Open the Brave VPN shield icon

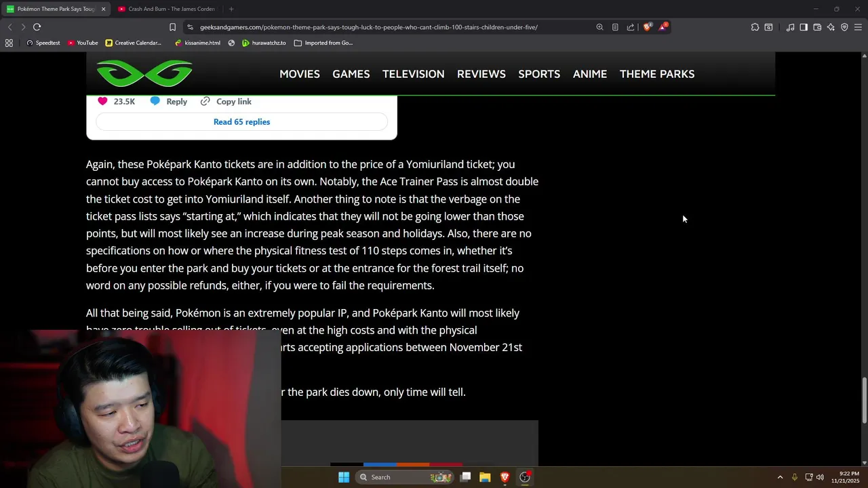844,27
